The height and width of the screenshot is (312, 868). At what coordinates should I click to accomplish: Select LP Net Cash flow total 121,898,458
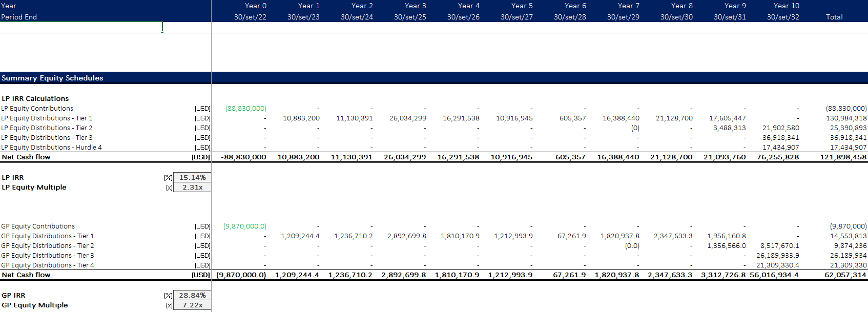pyautogui.click(x=843, y=157)
